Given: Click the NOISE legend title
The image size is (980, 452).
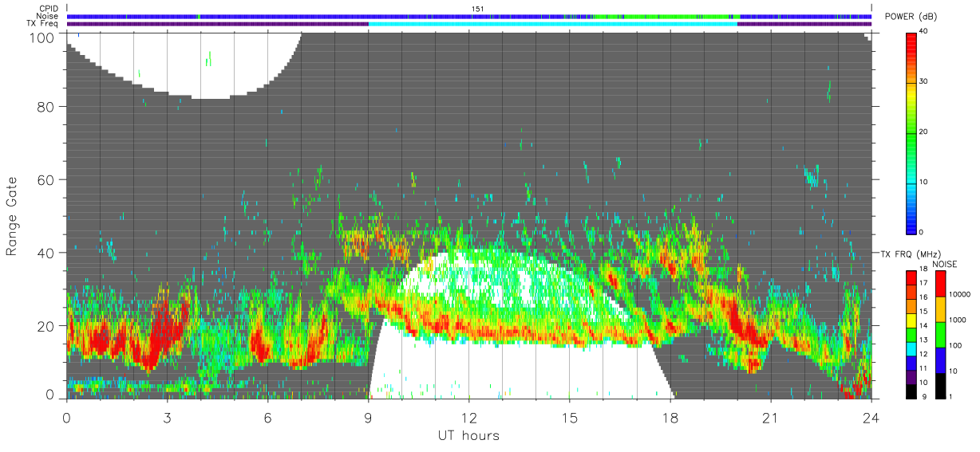Looking at the screenshot, I should 944,264.
